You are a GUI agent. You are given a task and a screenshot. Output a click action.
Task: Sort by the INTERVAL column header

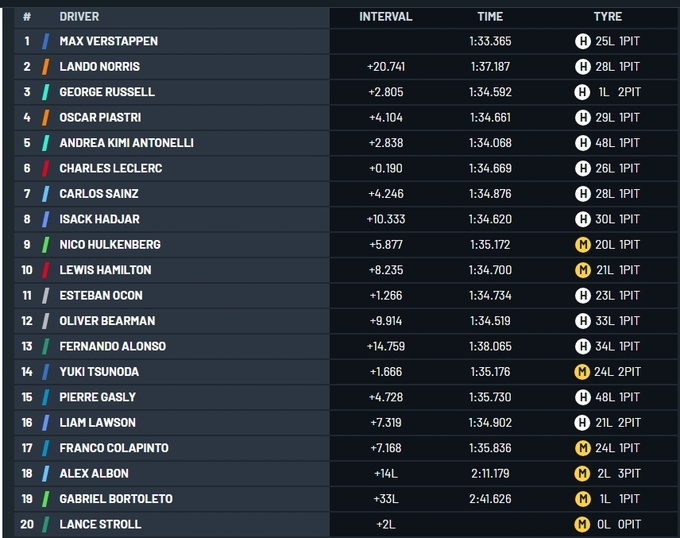pyautogui.click(x=385, y=17)
